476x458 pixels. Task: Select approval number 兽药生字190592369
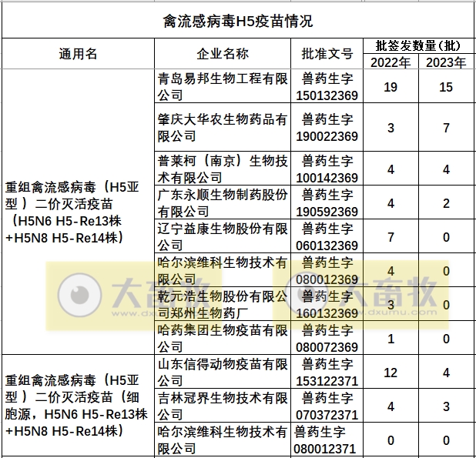pyautogui.click(x=327, y=202)
